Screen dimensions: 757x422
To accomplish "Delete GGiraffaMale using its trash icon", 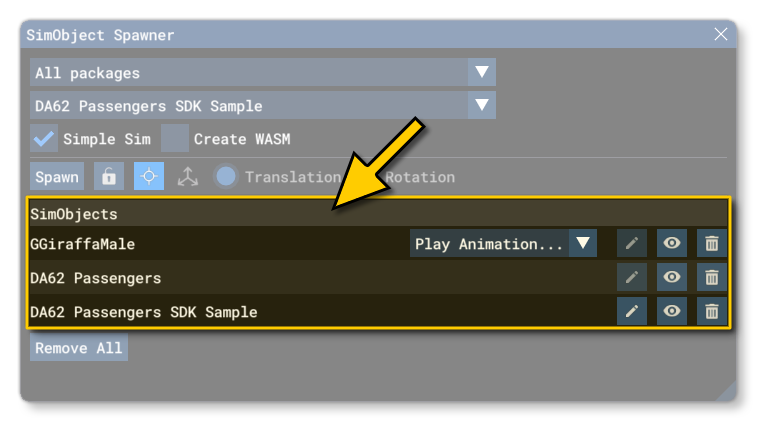I will click(x=711, y=243).
